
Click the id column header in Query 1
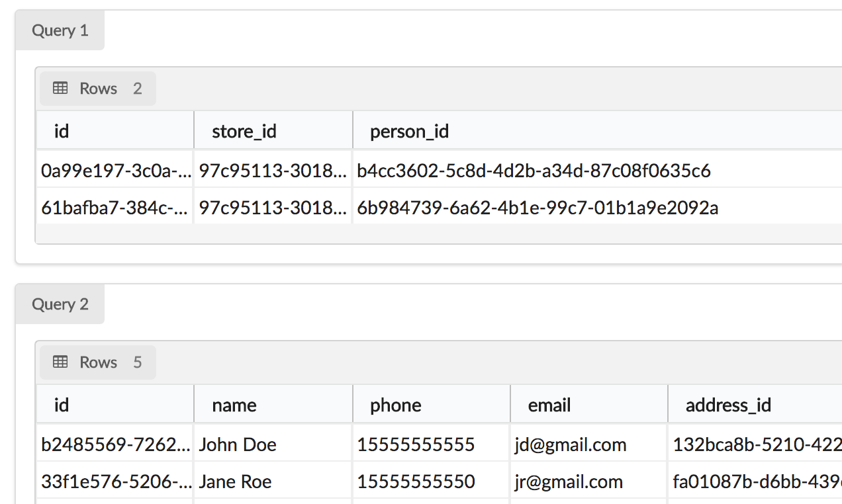115,130
